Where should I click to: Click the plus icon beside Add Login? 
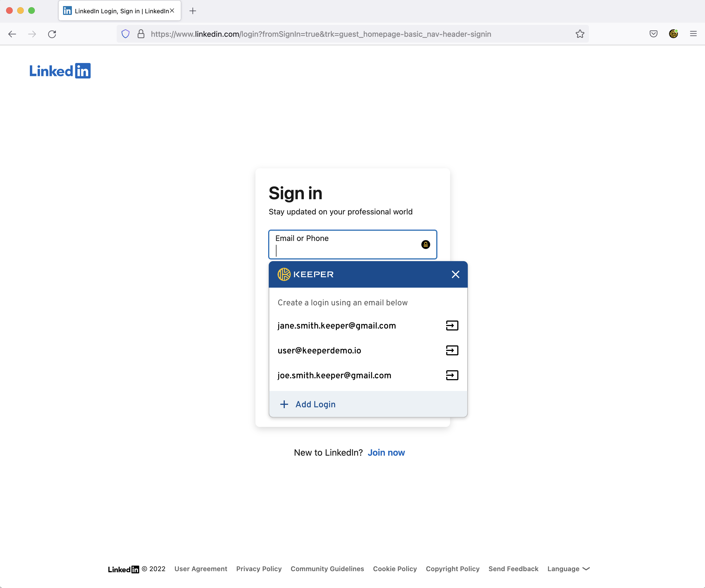click(284, 405)
